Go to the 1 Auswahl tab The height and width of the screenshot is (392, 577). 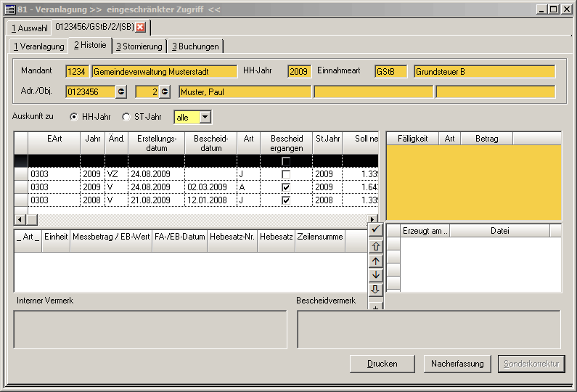29,28
